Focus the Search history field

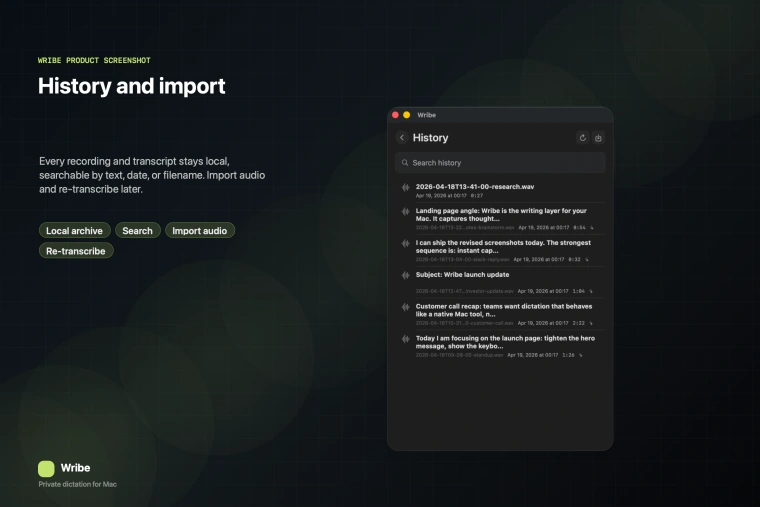pyautogui.click(x=500, y=163)
